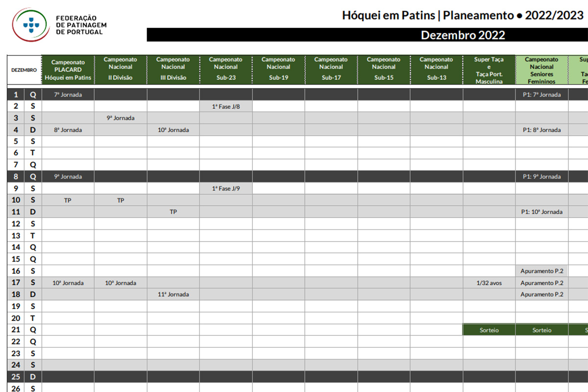The height and width of the screenshot is (392, 588).
Task: Select the 1ª Fase J/9 cell
Action: click(226, 188)
